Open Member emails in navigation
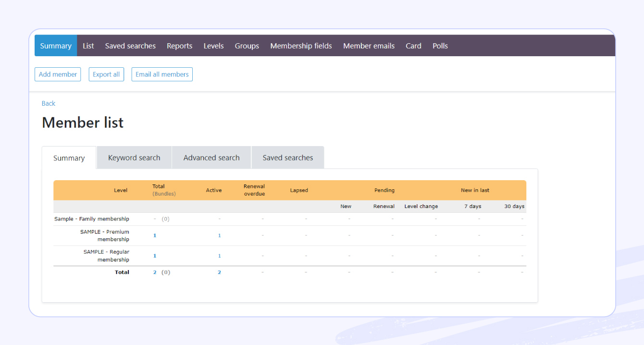644x345 pixels. tap(369, 46)
